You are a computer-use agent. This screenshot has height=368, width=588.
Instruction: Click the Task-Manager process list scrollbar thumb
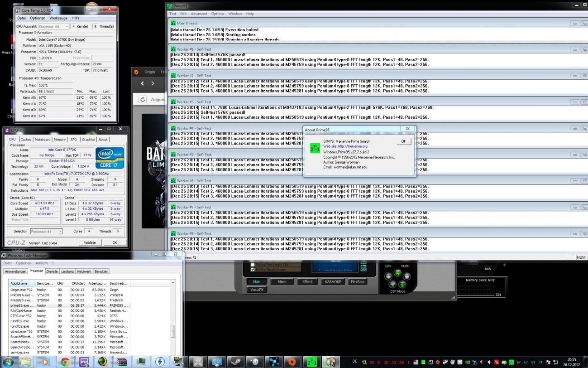(x=172, y=331)
